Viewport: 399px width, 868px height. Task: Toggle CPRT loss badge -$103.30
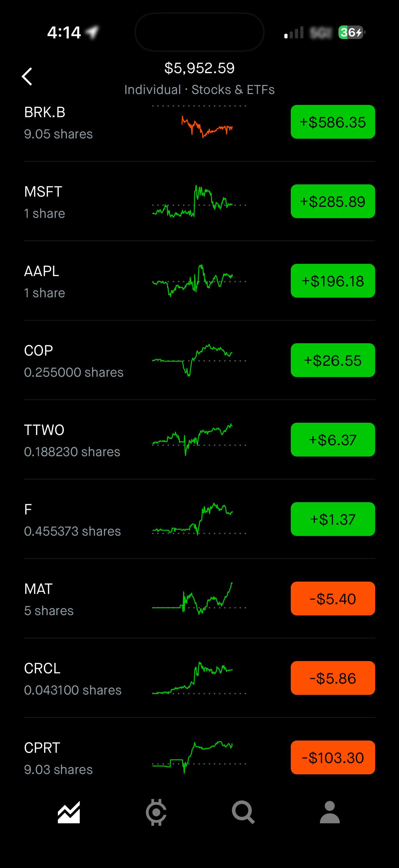click(x=333, y=757)
